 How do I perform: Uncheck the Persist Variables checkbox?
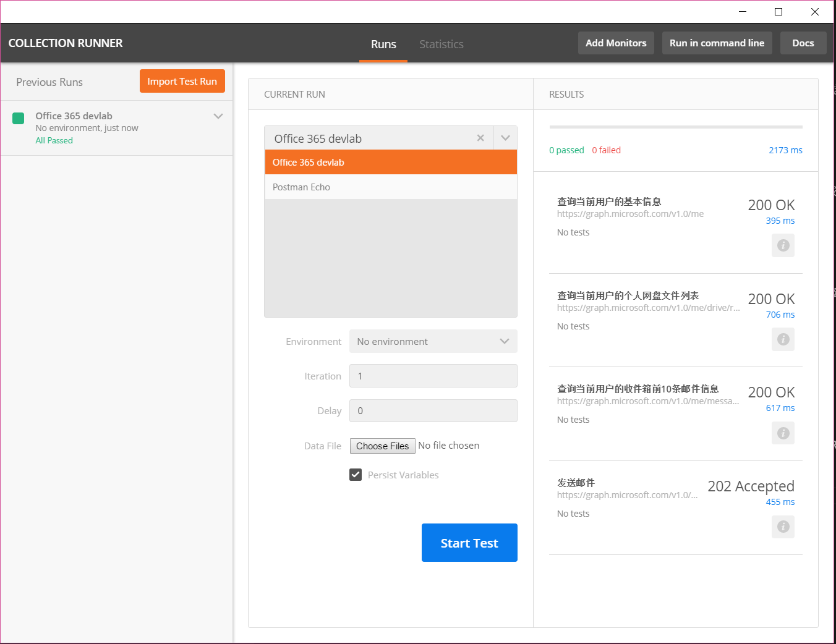click(x=356, y=475)
